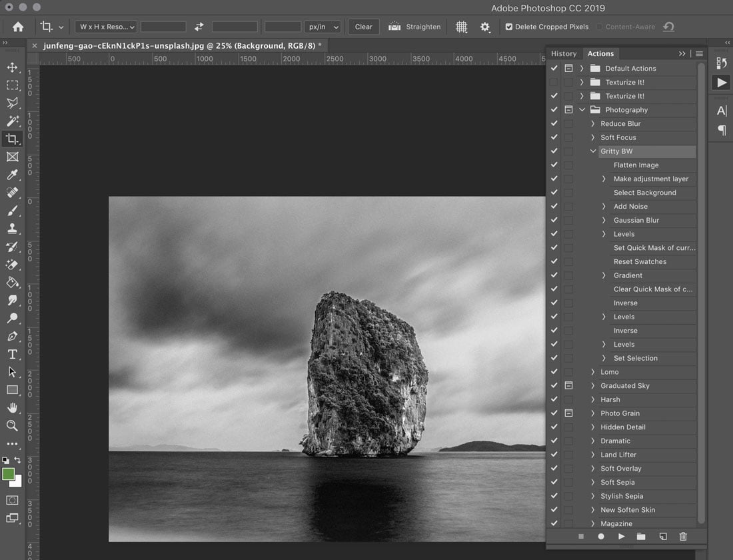Delete the selected action with trash icon
The image size is (733, 560).
[x=683, y=536]
